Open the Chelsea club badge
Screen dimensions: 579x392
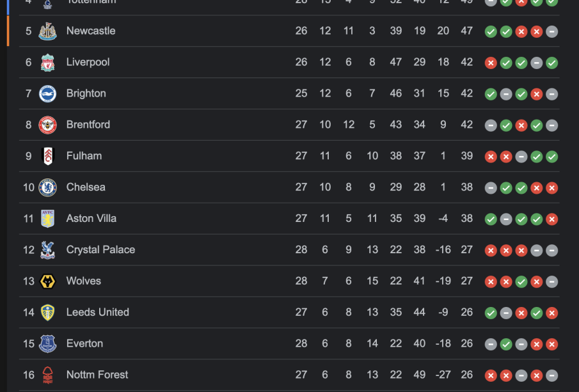click(x=47, y=187)
